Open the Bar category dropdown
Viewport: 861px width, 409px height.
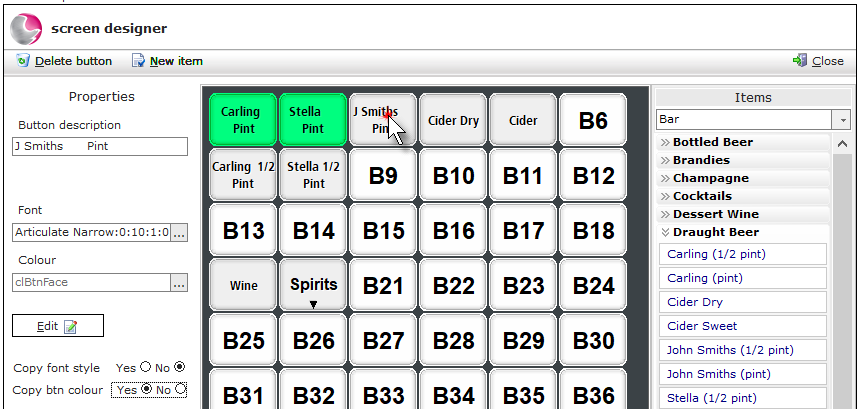coord(842,119)
